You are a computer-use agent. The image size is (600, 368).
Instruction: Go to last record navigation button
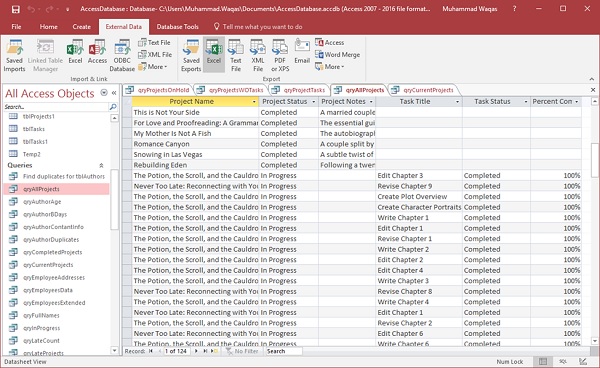[205, 351]
